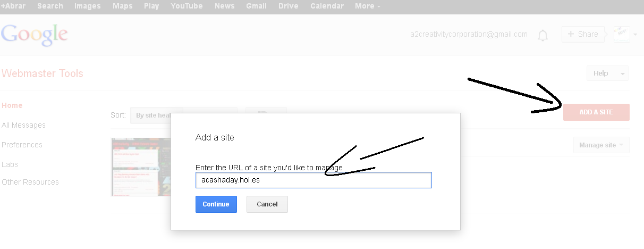The width and height of the screenshot is (644, 249).
Task: Click the site URL input field
Action: click(x=313, y=180)
